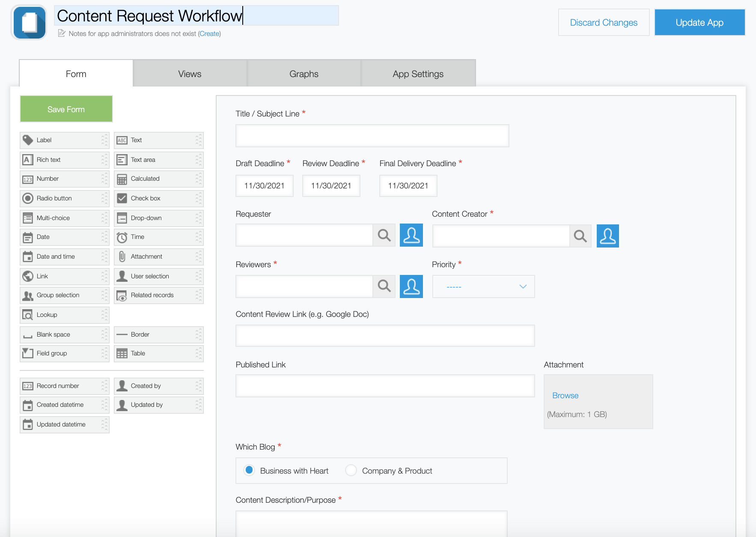Click the Check box field icon
The width and height of the screenshot is (756, 537).
pyautogui.click(x=122, y=198)
